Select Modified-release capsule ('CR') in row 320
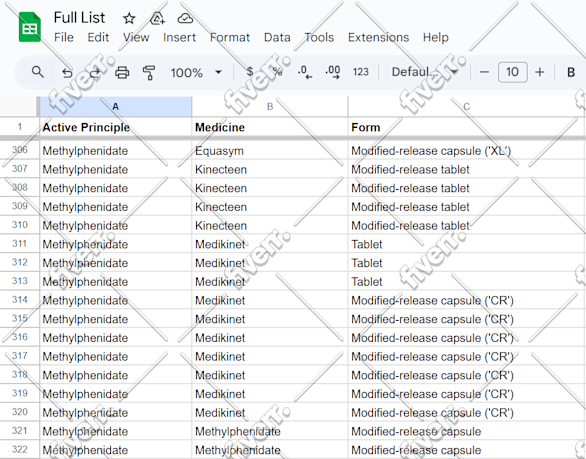The height and width of the screenshot is (459, 586). 466,412
